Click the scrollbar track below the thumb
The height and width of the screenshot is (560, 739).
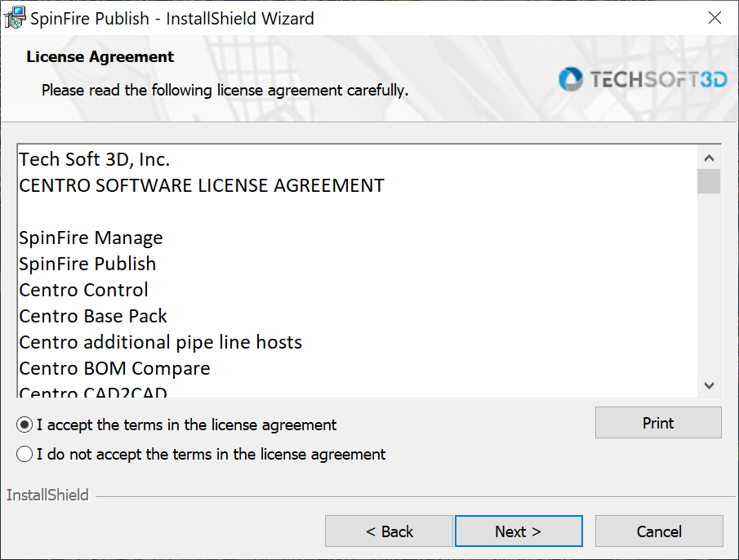tap(709, 286)
